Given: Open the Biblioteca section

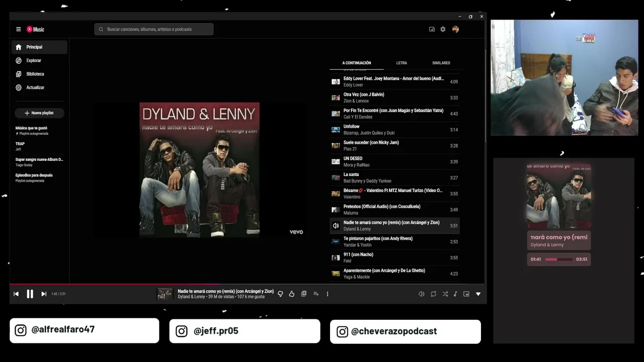Looking at the screenshot, I should tap(39, 74).
